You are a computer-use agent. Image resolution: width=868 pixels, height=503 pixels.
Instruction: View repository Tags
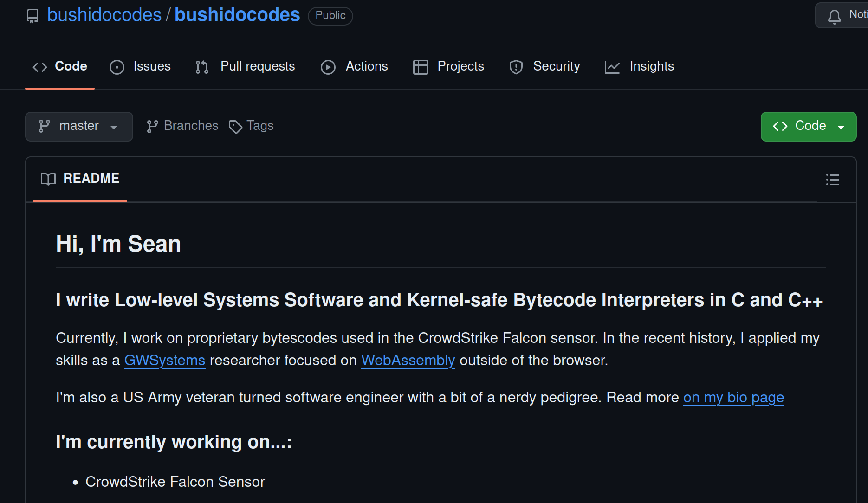pos(251,126)
